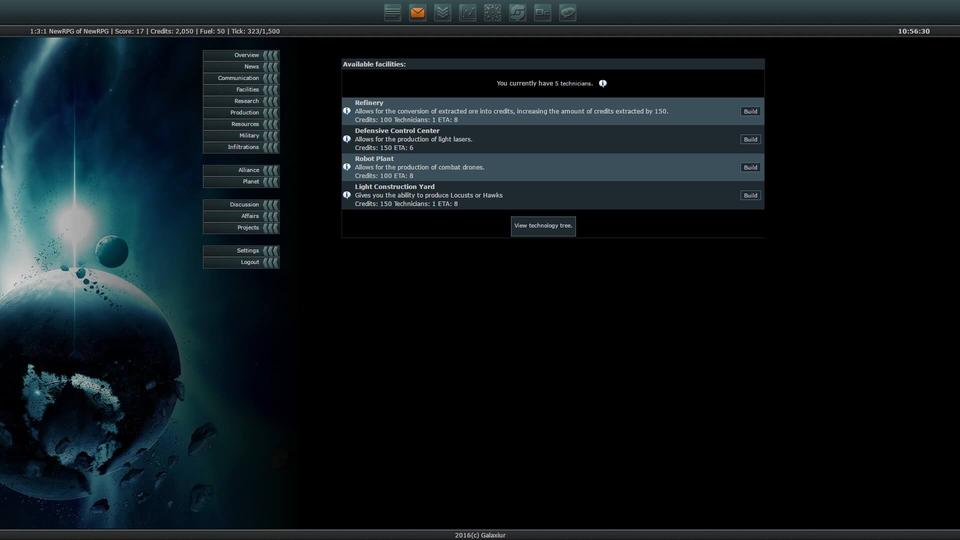Click the info icon next to Robot Plant
Image resolution: width=960 pixels, height=540 pixels.
pos(347,167)
